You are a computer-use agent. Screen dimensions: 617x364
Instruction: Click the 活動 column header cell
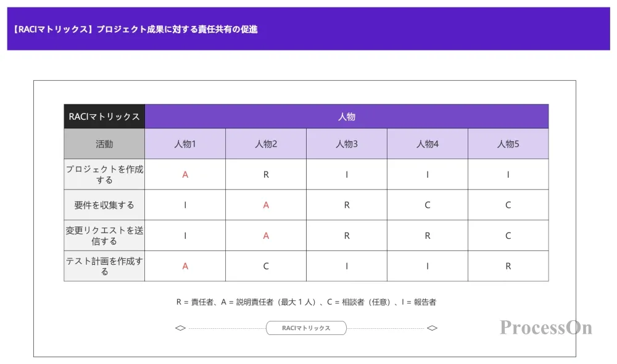(x=104, y=144)
